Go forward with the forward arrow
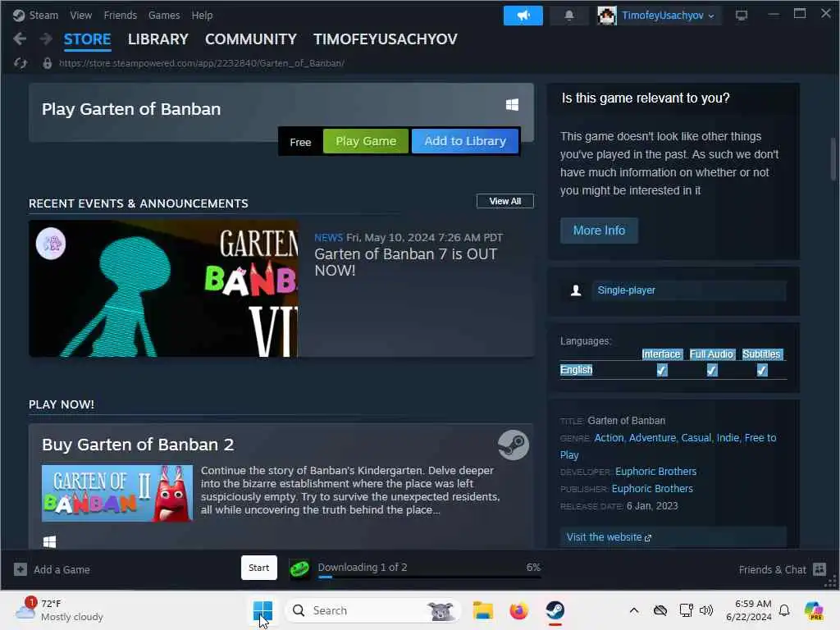Viewport: 840px width, 630px height. tap(46, 39)
